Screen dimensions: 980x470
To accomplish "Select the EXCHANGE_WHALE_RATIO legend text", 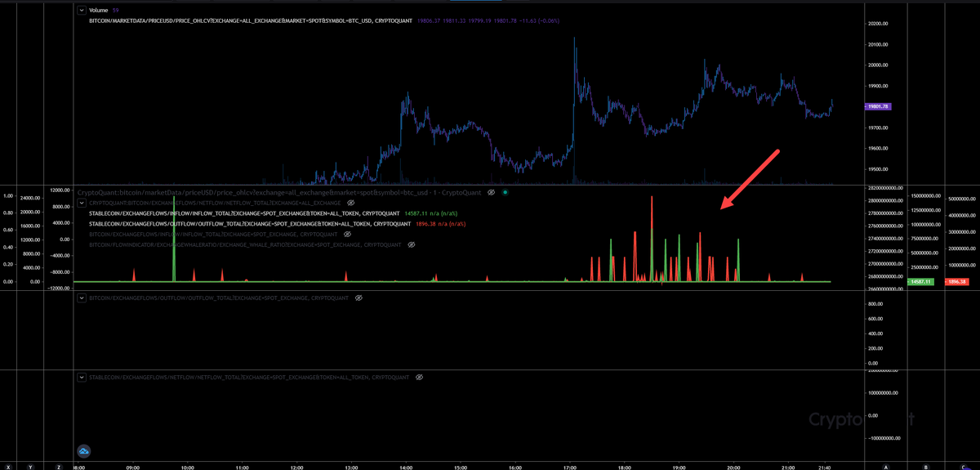I will pyautogui.click(x=245, y=244).
